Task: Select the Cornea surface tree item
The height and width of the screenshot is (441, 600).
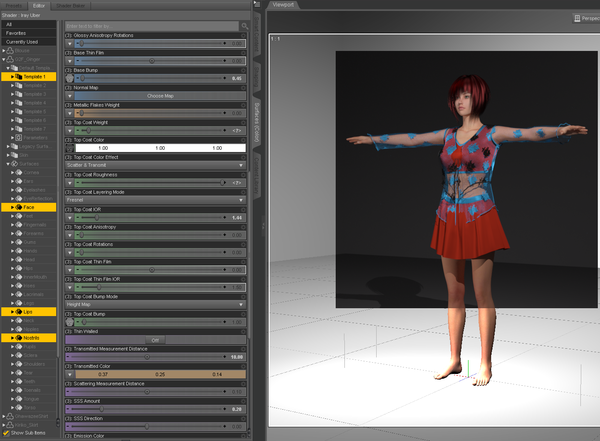Action: 29,172
